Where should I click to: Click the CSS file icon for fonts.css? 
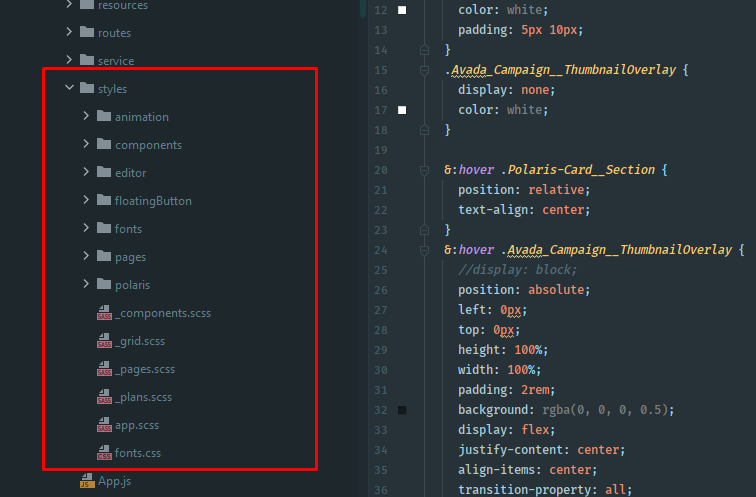click(104, 453)
